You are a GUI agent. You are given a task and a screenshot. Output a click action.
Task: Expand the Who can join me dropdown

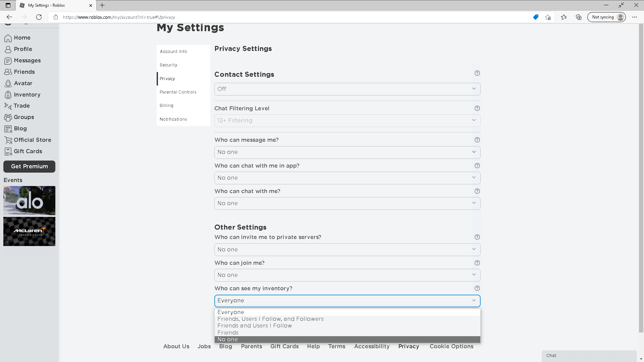click(347, 275)
